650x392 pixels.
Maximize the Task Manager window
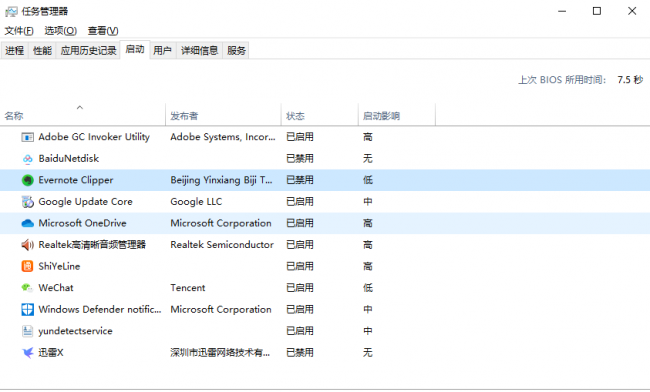tap(597, 11)
